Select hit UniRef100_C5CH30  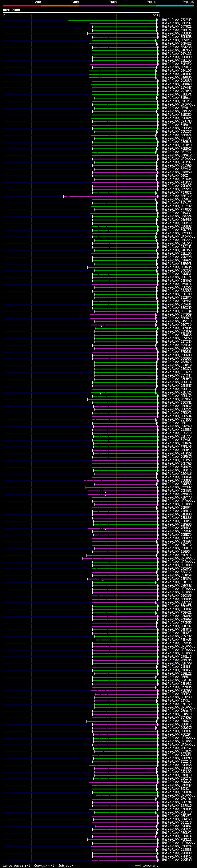pyautogui.click(x=176, y=33)
